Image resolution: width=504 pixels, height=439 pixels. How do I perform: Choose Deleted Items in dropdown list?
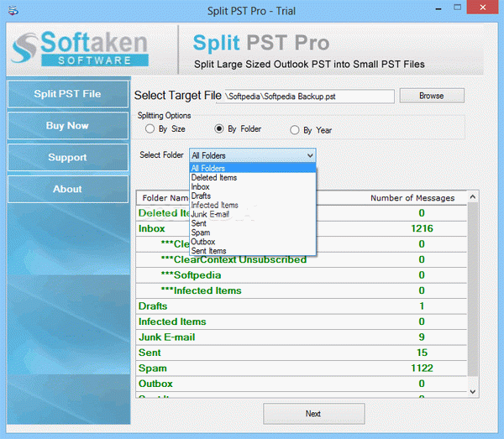(x=253, y=177)
